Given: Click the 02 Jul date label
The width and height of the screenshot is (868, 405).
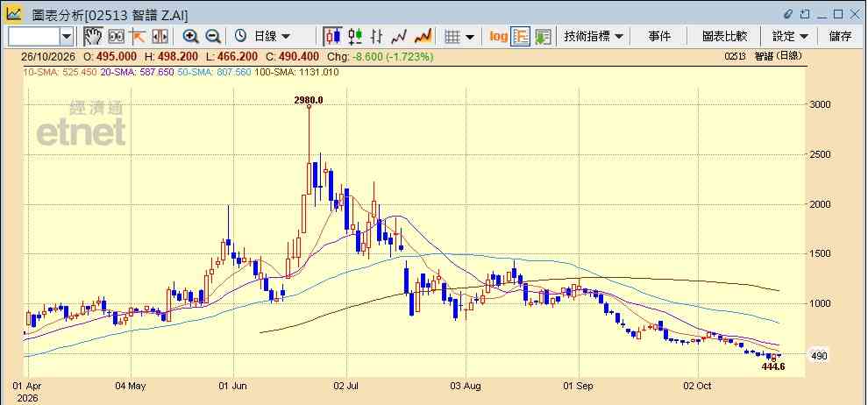Looking at the screenshot, I should [346, 387].
